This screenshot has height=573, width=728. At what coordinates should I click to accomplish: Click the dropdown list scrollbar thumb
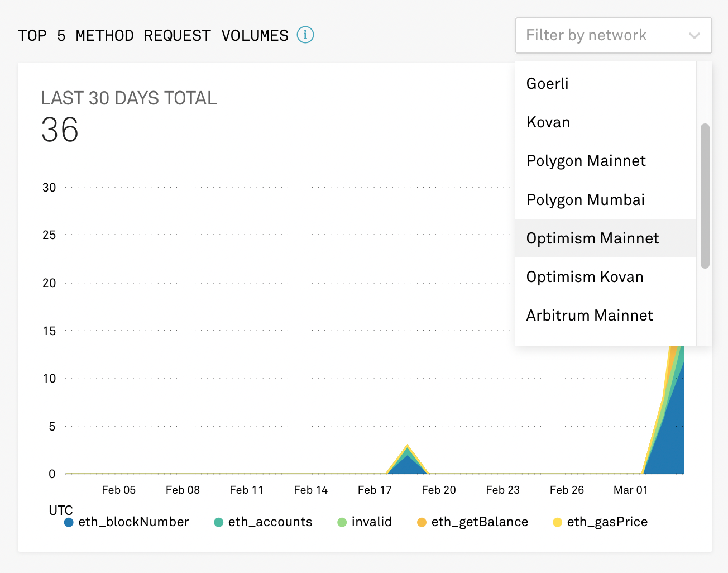(x=705, y=195)
